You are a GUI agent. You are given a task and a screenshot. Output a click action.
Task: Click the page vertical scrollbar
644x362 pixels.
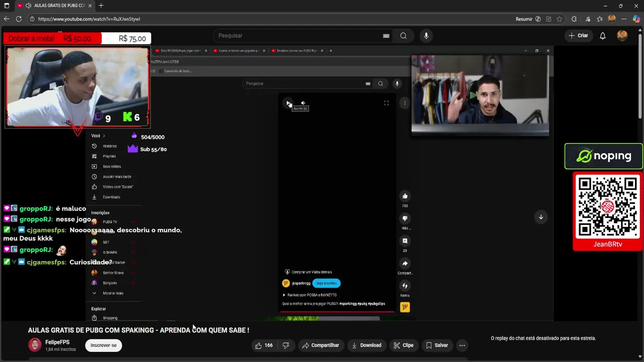641,75
